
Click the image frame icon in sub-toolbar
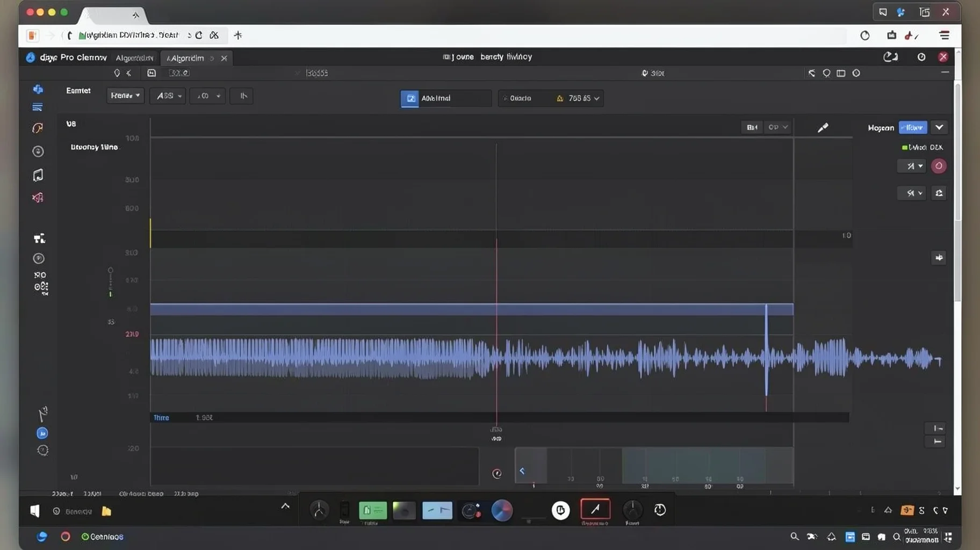152,73
